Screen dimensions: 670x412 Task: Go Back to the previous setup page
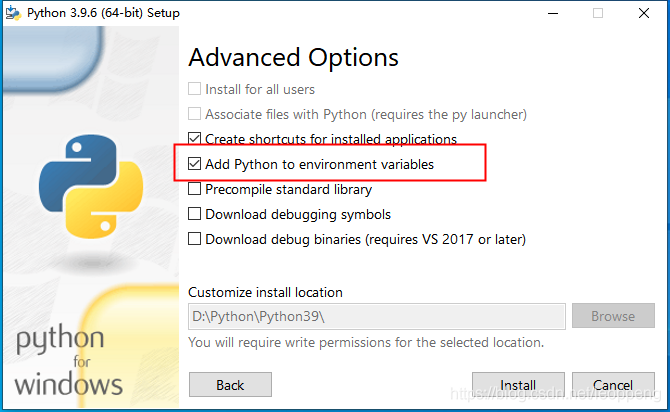[230, 384]
